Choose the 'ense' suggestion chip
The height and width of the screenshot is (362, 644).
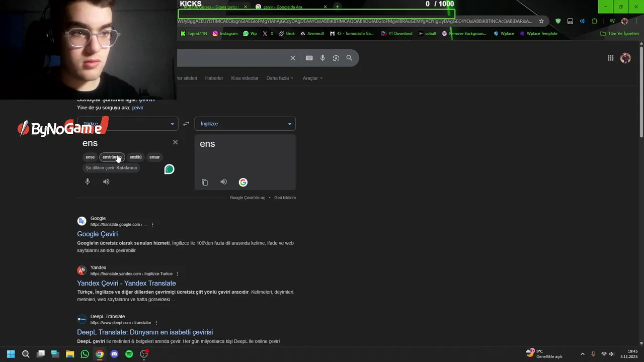(x=90, y=157)
